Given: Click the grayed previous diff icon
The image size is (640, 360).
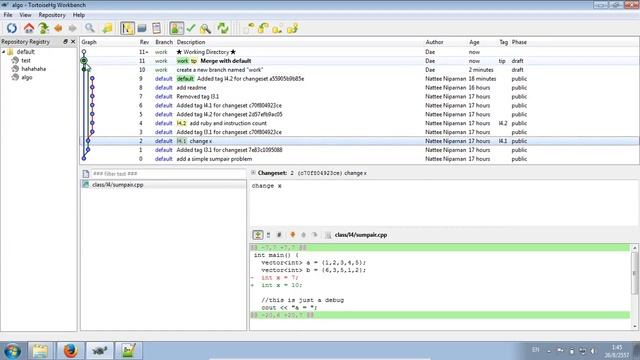Looking at the screenshot, I should click(x=303, y=235).
